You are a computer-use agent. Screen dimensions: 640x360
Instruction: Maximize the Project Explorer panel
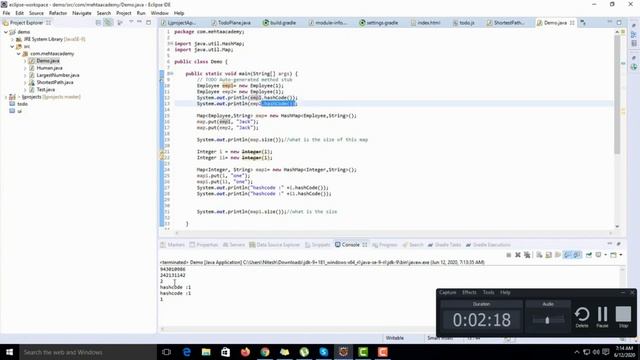point(149,22)
